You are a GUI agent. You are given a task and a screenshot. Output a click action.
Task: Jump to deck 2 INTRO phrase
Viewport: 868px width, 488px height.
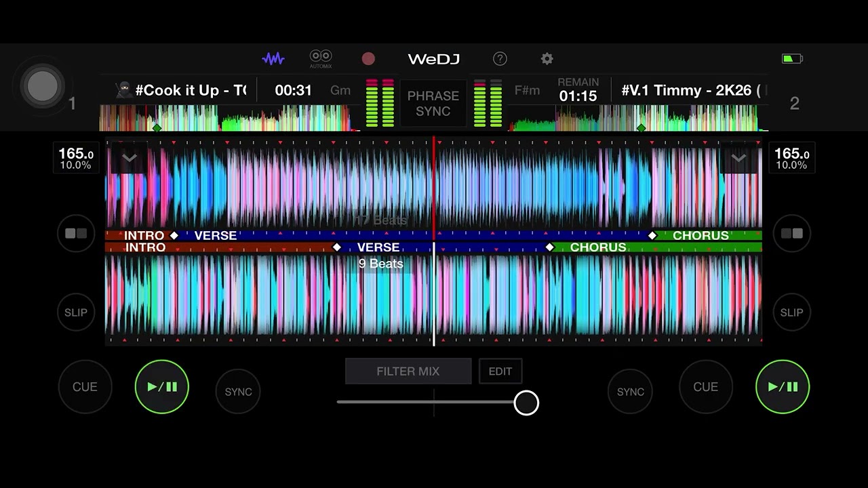(x=146, y=247)
